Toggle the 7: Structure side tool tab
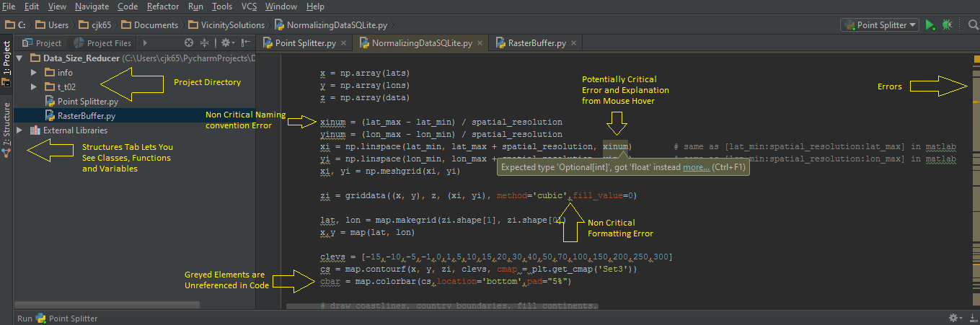Screen dimensions: 980x325 tap(6, 130)
